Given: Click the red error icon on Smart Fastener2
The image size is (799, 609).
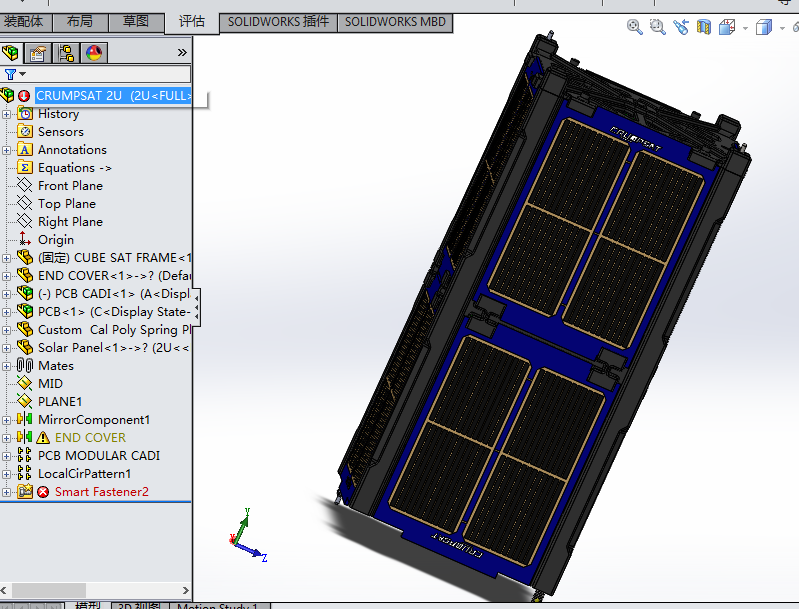Looking at the screenshot, I should 43,492.
